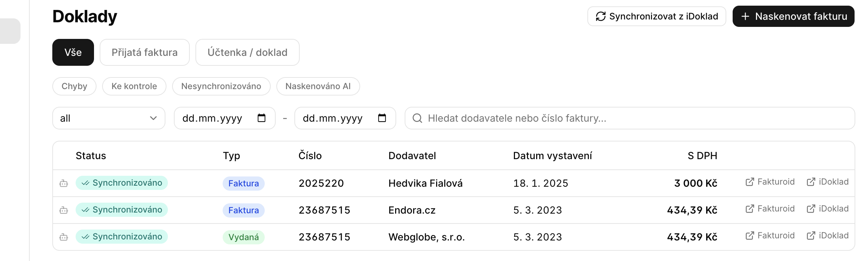The image size is (868, 261).
Task: Click number 23687515 in the Endora.cz row
Action: [x=324, y=210]
